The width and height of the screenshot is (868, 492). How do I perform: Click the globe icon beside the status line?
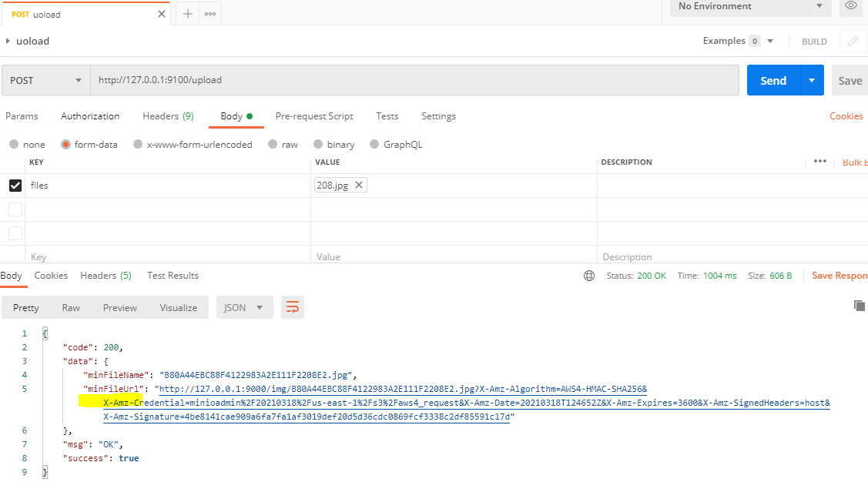click(x=589, y=275)
